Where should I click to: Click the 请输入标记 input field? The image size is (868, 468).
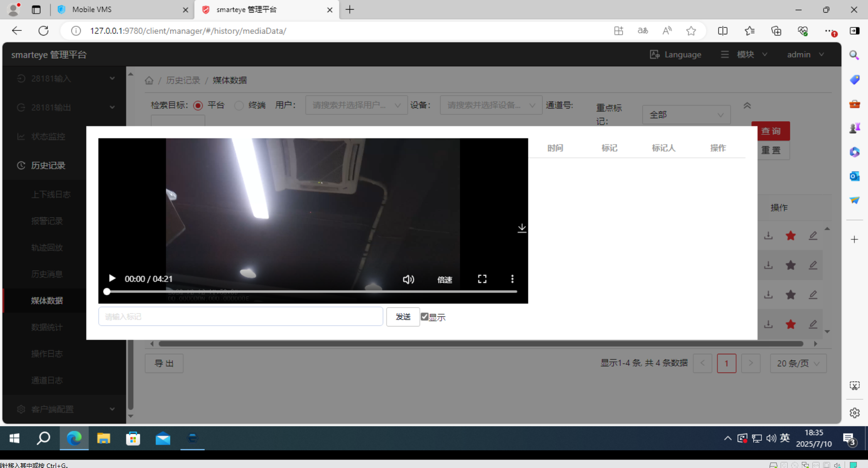coord(240,317)
